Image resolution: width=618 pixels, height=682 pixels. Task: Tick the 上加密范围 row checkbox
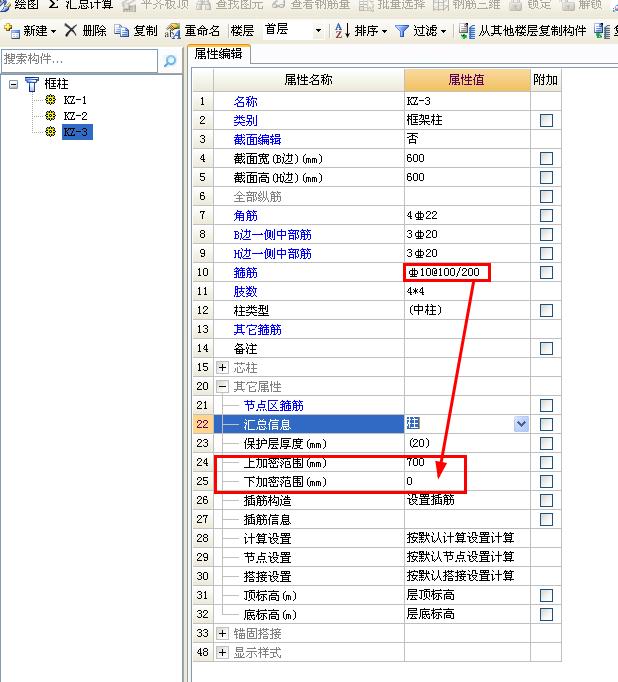[x=546, y=462]
